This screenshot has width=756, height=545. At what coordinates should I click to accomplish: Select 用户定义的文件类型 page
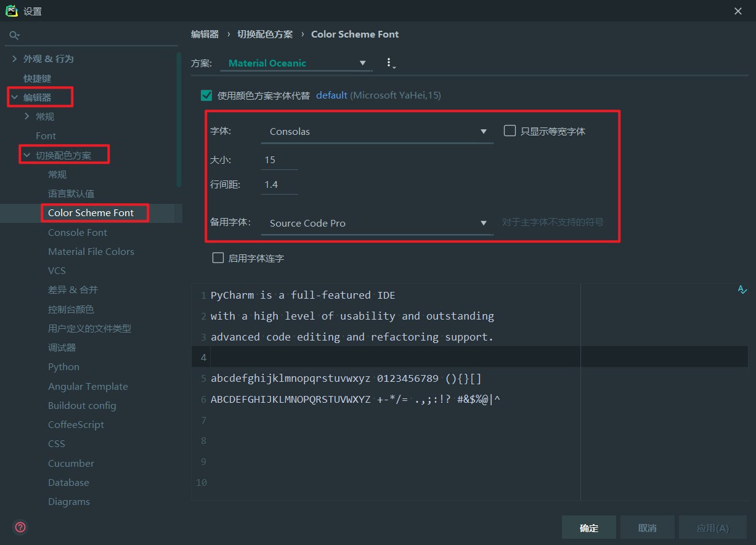click(90, 328)
